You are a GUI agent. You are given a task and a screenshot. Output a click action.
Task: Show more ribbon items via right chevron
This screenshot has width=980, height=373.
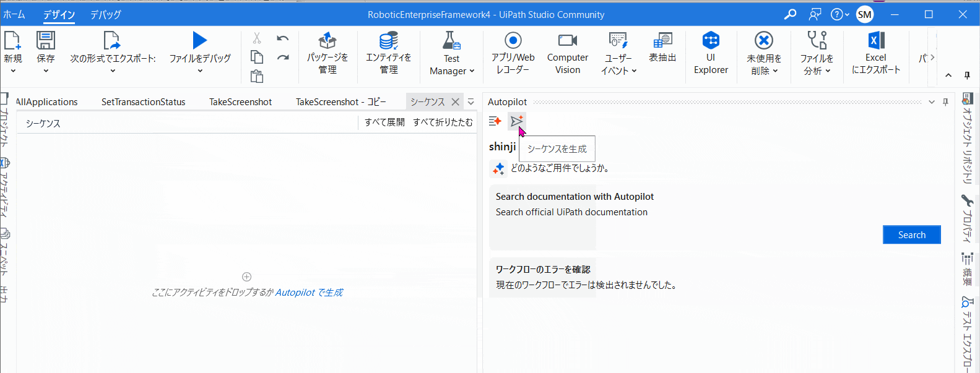[932, 58]
